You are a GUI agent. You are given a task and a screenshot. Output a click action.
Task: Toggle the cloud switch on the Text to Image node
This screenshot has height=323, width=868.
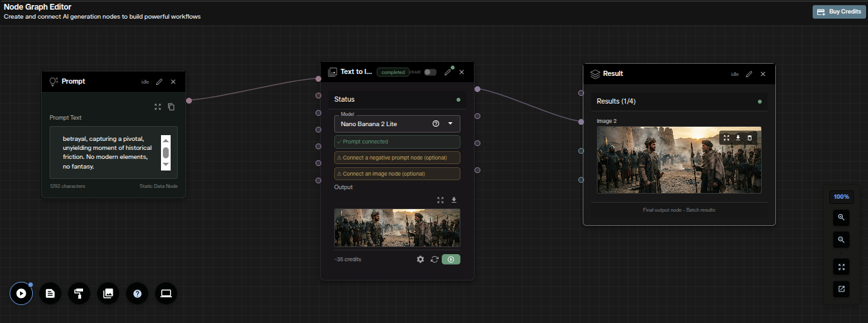click(x=430, y=72)
